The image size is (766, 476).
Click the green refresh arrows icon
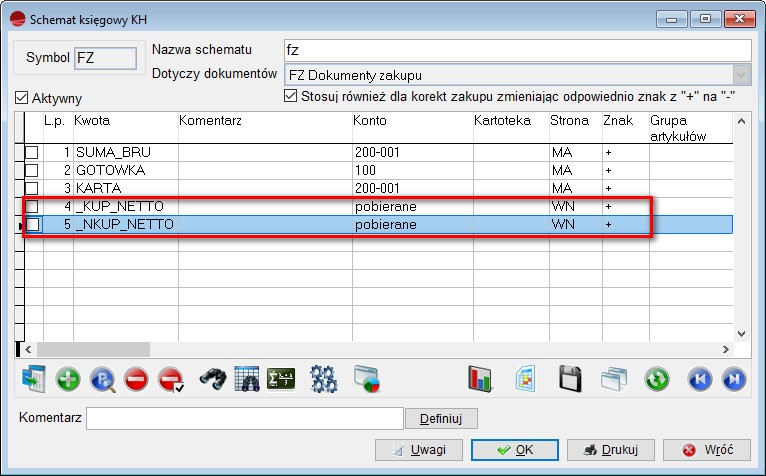(x=656, y=379)
